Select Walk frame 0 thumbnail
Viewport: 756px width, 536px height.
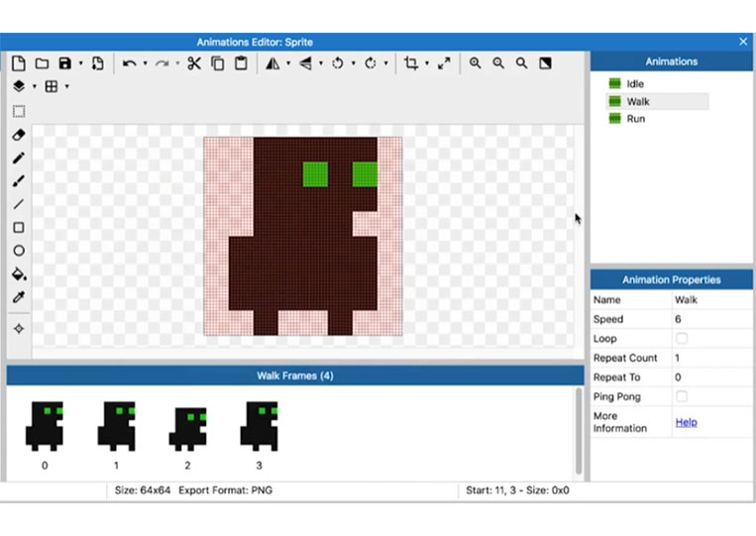click(x=45, y=426)
